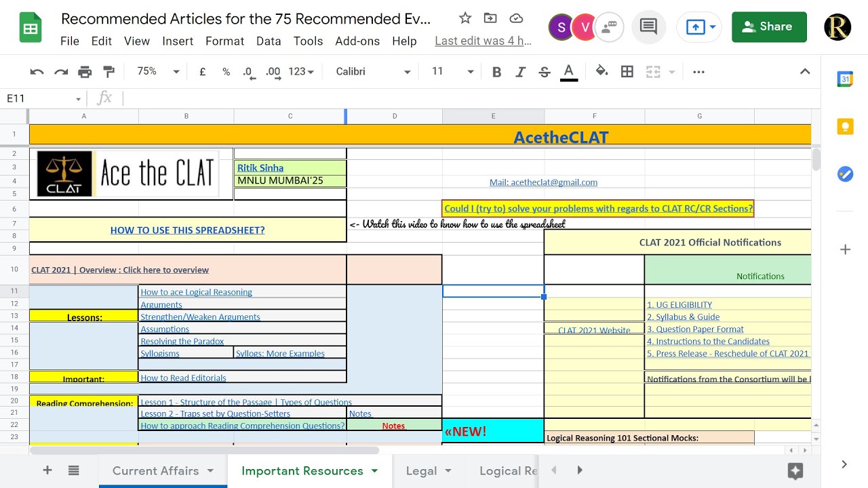Open 1. UG ELIGIBILITY notification link
The width and height of the screenshot is (868, 488).
679,305
